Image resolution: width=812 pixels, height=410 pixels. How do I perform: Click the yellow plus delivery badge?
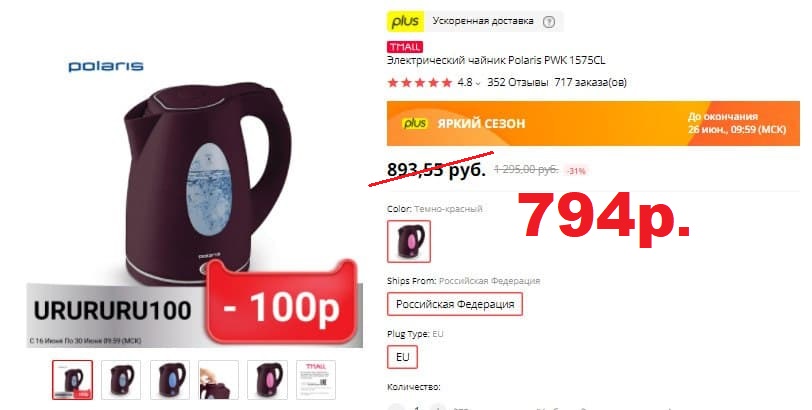pos(405,21)
